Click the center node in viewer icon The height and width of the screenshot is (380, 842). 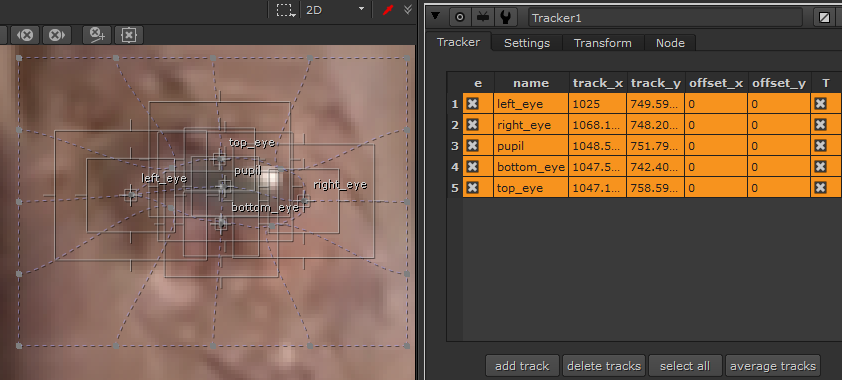[x=460, y=18]
